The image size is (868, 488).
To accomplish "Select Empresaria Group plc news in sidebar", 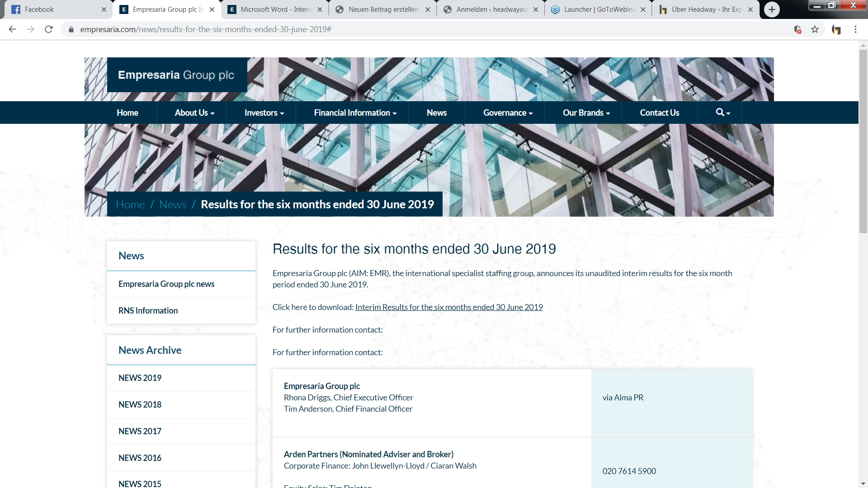I will click(181, 284).
